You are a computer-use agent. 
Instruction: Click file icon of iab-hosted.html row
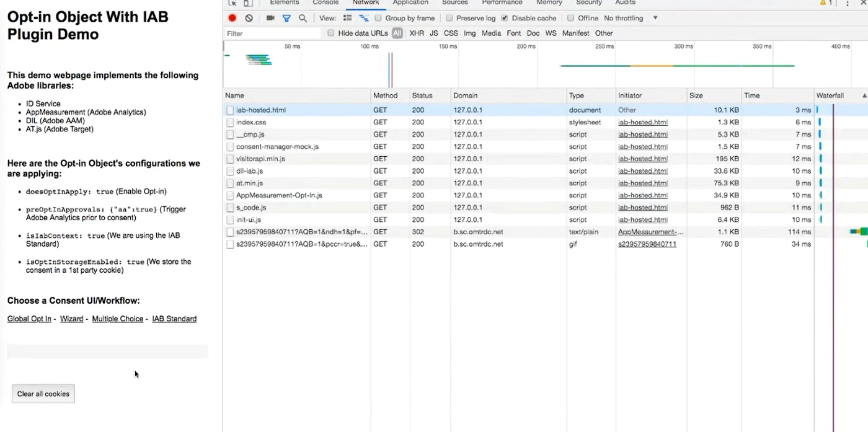230,110
